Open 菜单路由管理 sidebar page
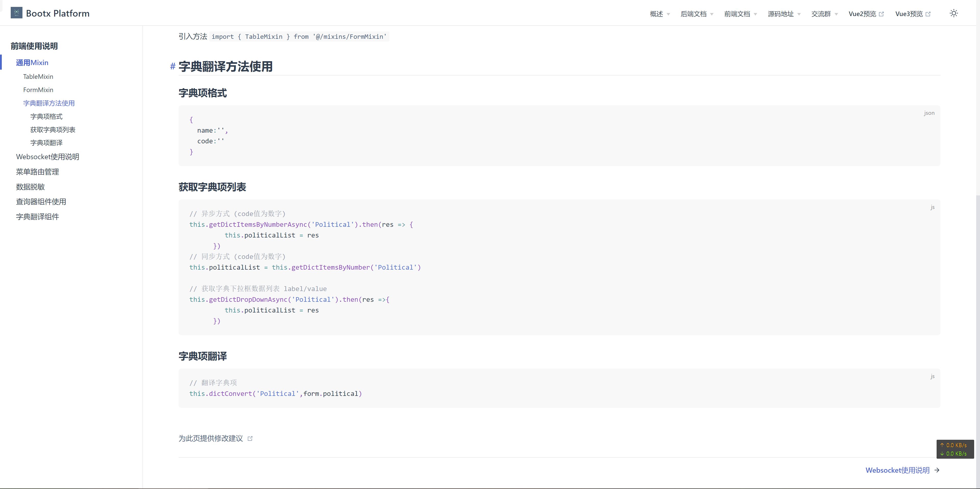Image resolution: width=980 pixels, height=489 pixels. coord(37,172)
